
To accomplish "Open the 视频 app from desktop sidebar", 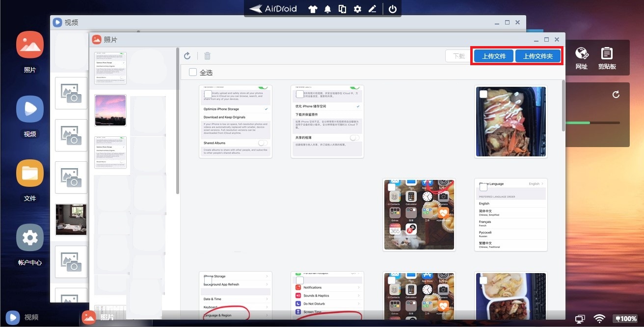I will point(30,109).
